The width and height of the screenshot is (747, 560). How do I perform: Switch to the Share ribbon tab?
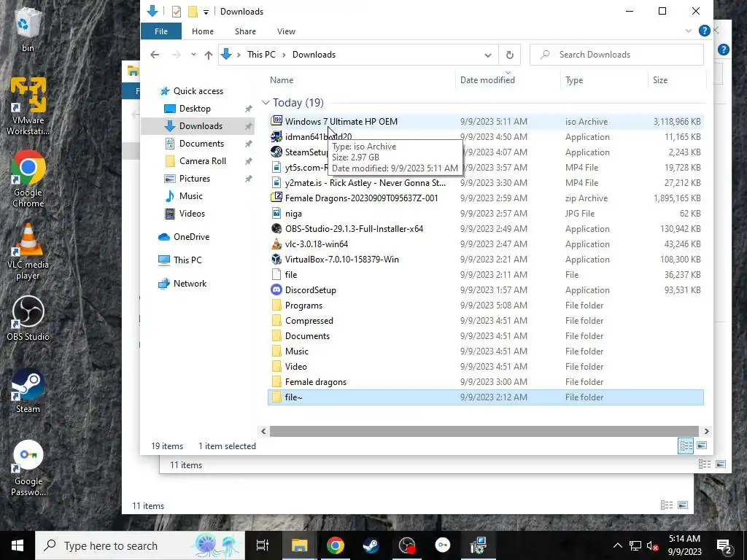[x=245, y=31]
